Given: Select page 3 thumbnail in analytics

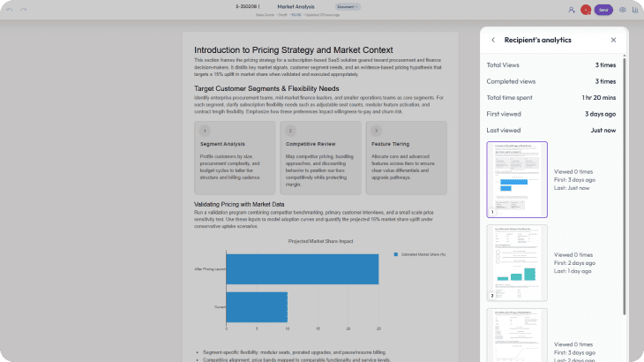Looking at the screenshot, I should (517, 334).
